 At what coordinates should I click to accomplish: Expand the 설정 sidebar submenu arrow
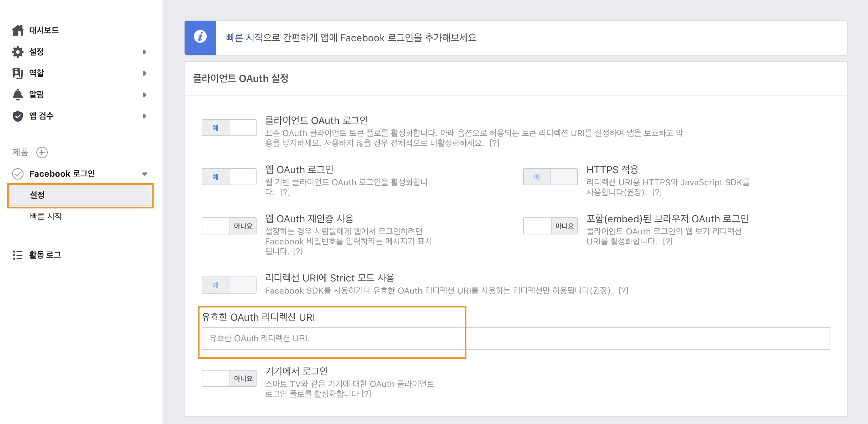point(145,52)
